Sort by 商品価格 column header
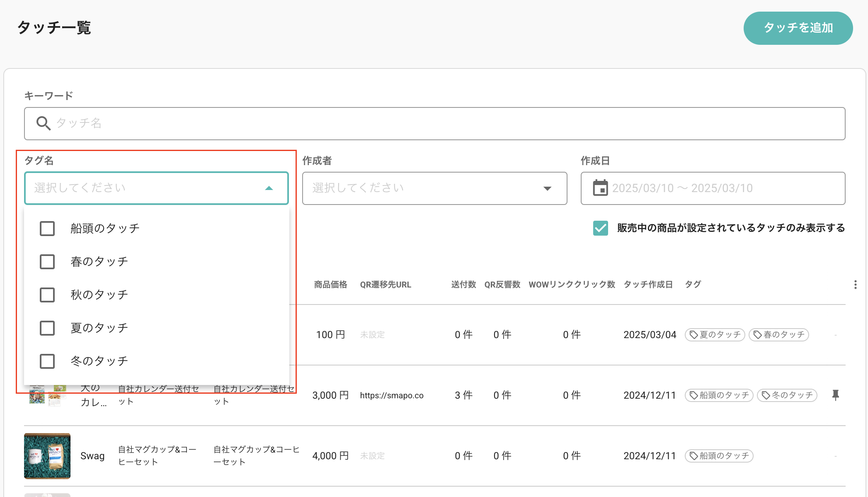The width and height of the screenshot is (868, 497). (x=330, y=285)
